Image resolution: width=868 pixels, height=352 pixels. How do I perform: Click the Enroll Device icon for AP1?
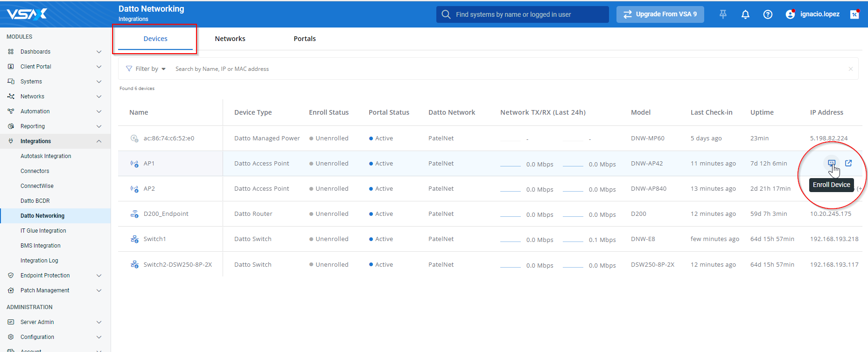click(831, 163)
